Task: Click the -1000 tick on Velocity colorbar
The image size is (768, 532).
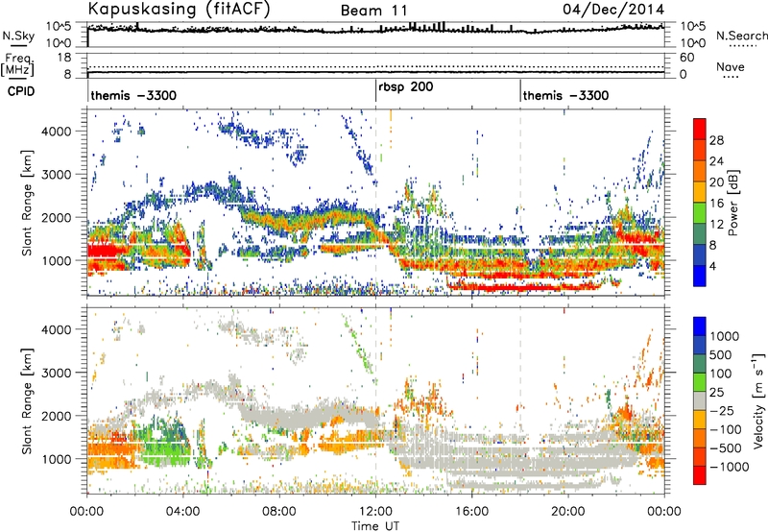Action: point(730,467)
